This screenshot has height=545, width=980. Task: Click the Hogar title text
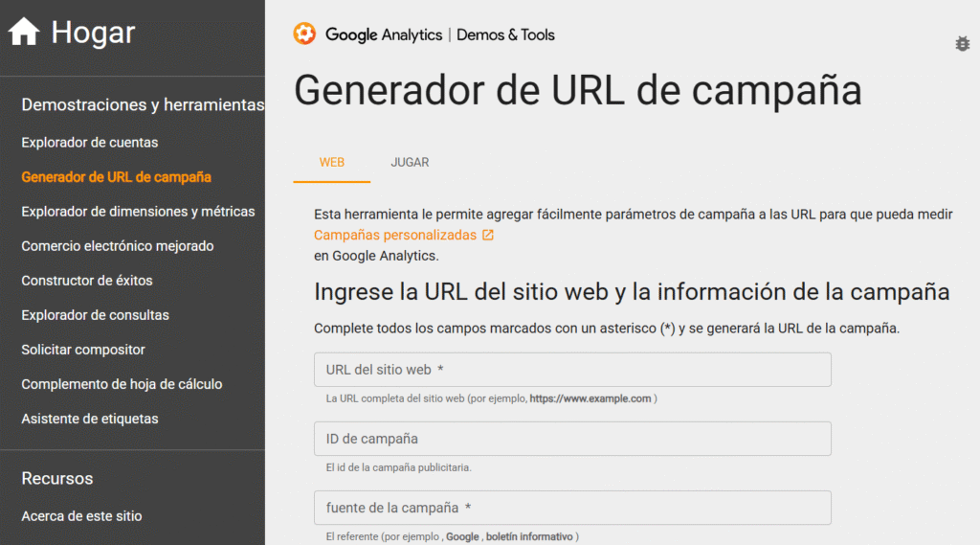tap(93, 32)
